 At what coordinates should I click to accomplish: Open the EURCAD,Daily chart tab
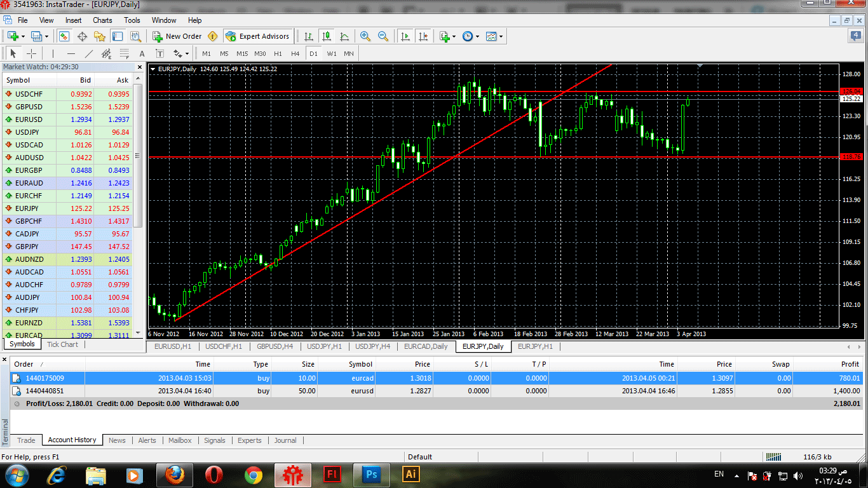coord(426,346)
